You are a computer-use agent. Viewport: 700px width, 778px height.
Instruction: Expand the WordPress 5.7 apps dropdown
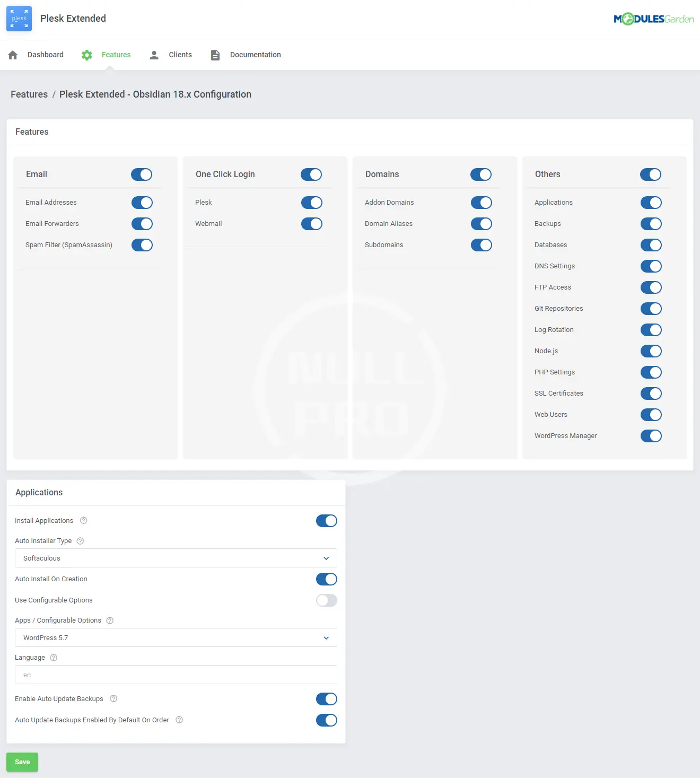point(176,637)
